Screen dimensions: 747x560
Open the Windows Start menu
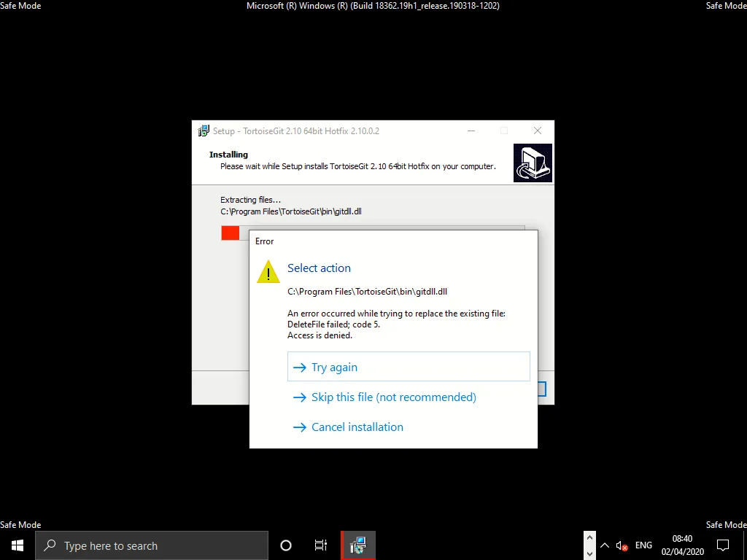[x=18, y=545]
